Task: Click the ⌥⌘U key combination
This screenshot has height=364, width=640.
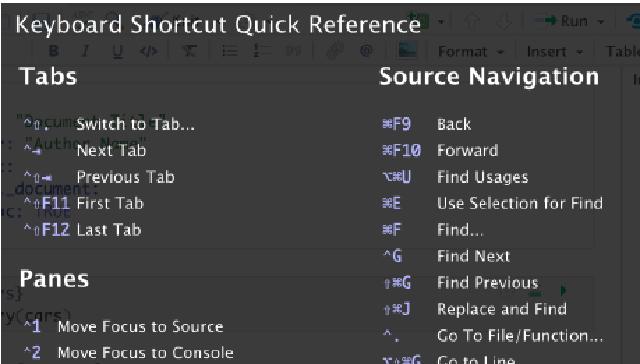Action: tap(396, 177)
